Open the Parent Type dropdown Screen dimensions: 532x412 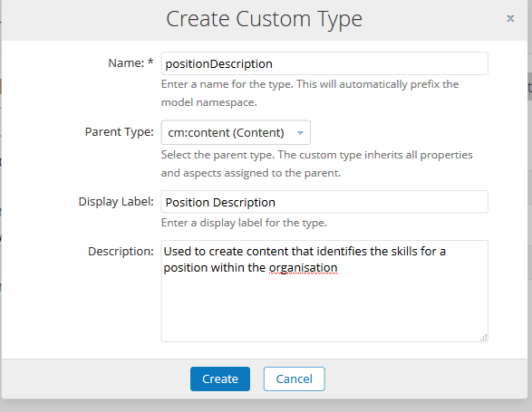236,132
